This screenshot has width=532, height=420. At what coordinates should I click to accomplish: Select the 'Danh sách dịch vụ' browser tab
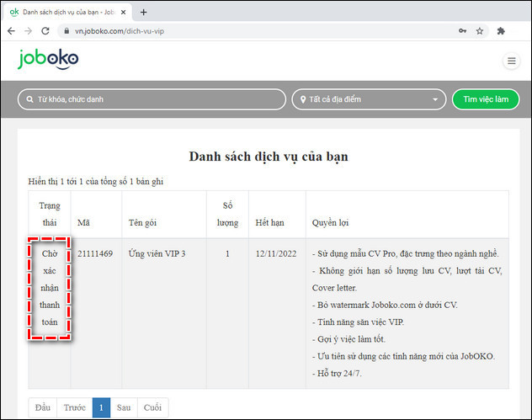pyautogui.click(x=63, y=12)
